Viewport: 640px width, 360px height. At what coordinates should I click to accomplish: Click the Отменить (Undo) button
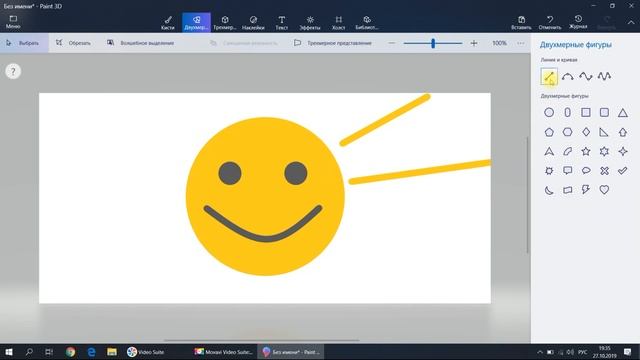pyautogui.click(x=550, y=22)
